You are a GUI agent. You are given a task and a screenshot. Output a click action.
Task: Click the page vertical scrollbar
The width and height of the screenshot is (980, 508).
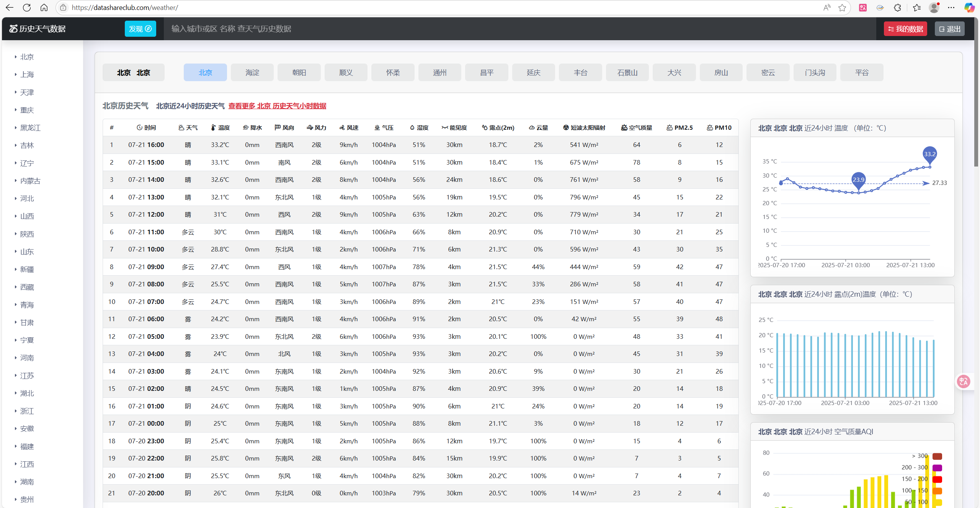point(976,92)
